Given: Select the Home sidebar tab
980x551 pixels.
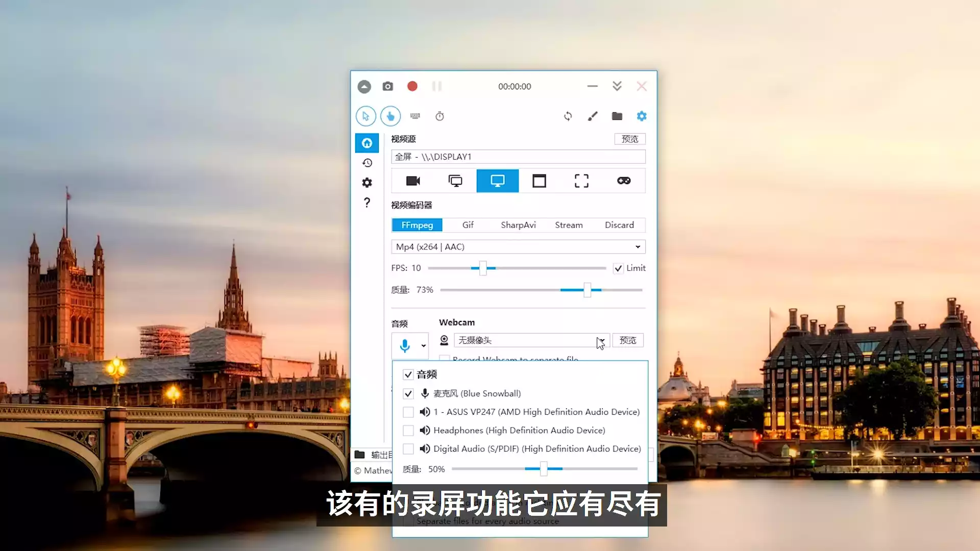Looking at the screenshot, I should [367, 143].
